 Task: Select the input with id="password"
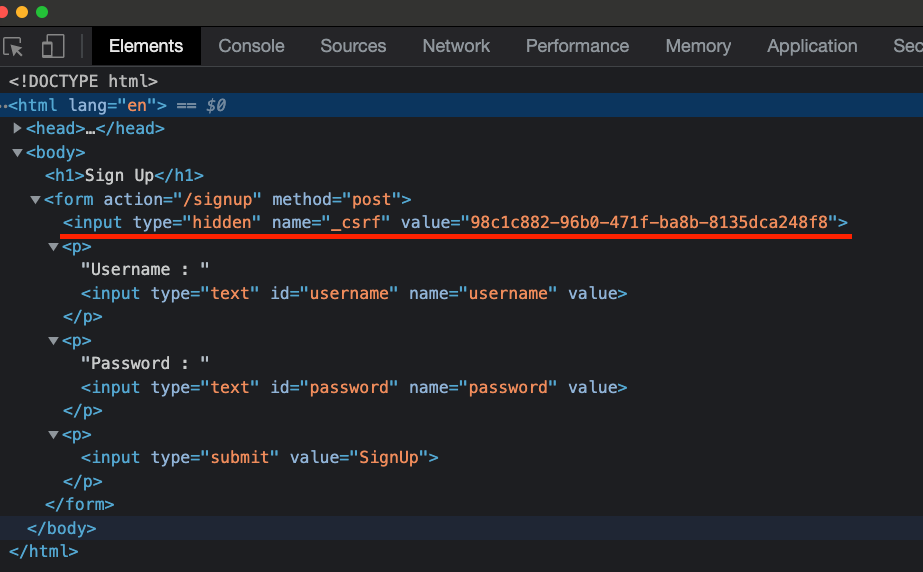354,387
